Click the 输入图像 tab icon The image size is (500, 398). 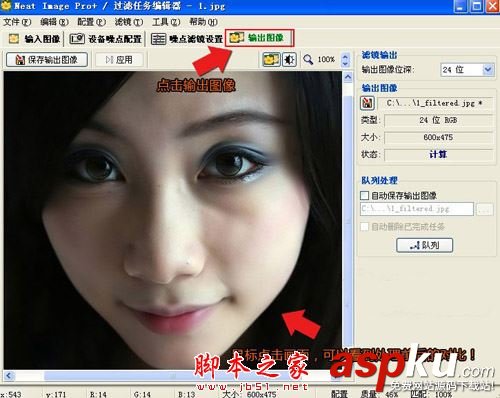coord(14,39)
